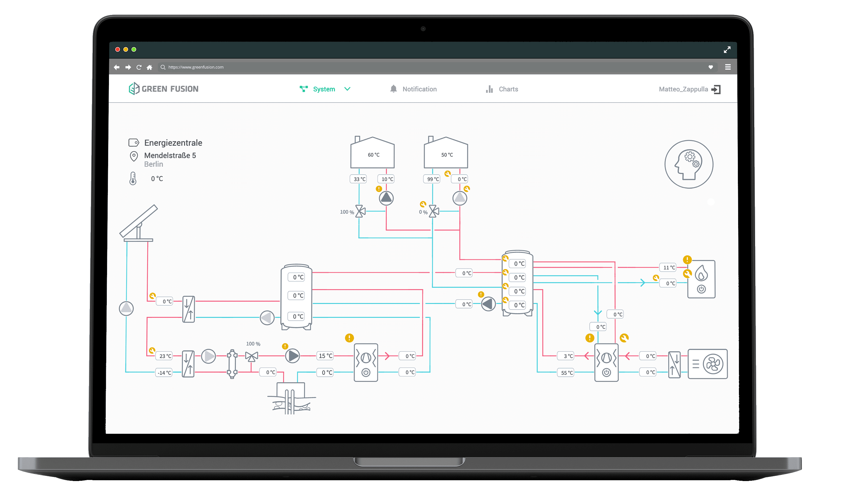The image size is (846, 504).
Task: Click the browser home icon
Action: click(x=149, y=67)
